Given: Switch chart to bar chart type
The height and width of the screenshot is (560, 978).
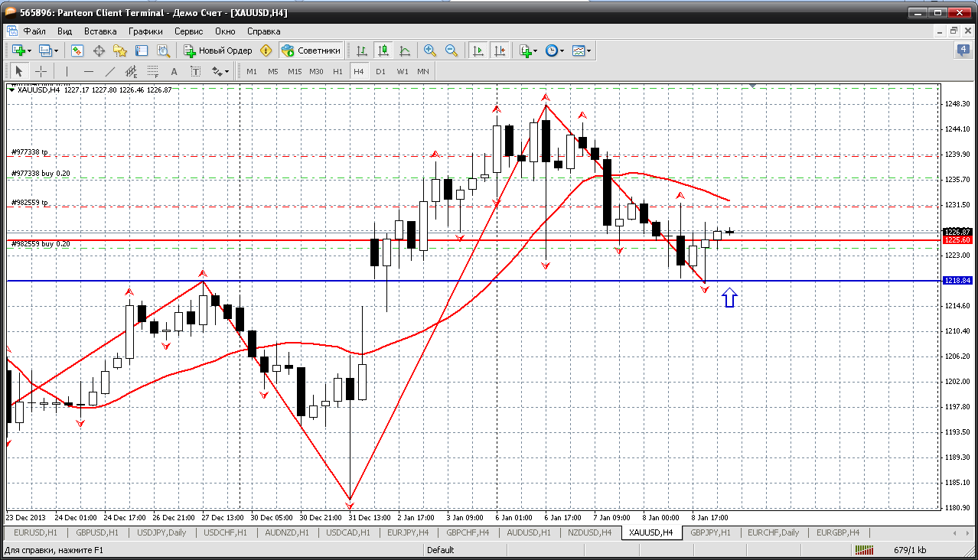Looking at the screenshot, I should [x=362, y=50].
